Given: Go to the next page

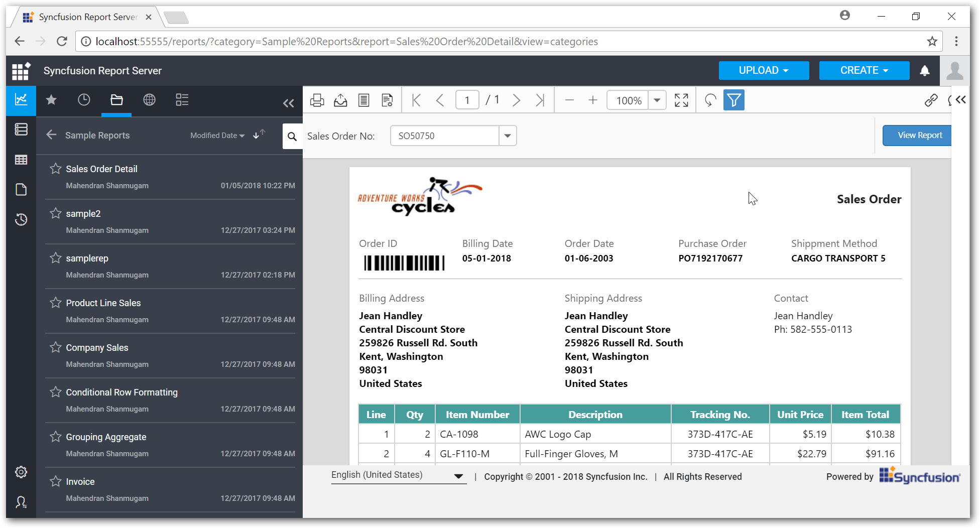Looking at the screenshot, I should coord(516,100).
